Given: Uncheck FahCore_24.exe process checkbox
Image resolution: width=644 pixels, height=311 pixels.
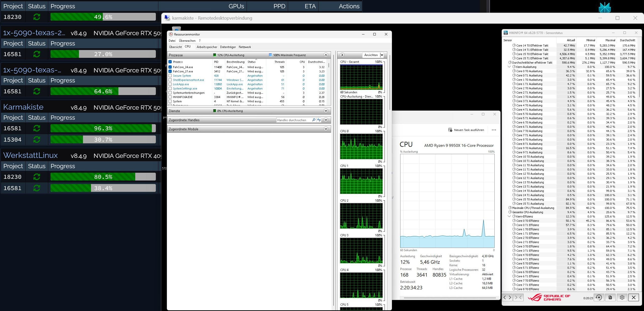Looking at the screenshot, I should pyautogui.click(x=170, y=67).
